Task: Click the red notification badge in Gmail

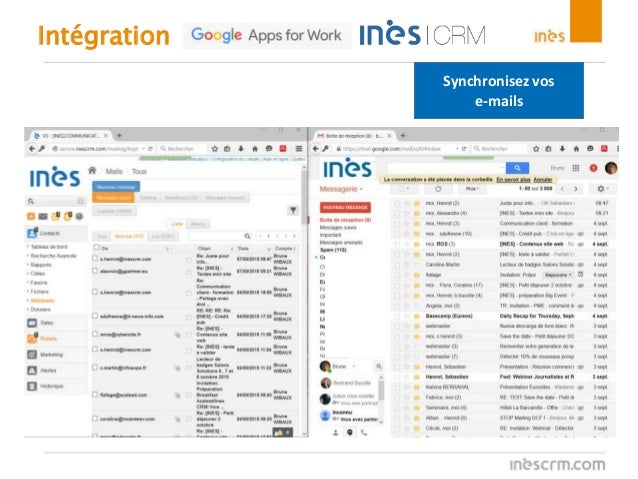Action: pos(593,168)
